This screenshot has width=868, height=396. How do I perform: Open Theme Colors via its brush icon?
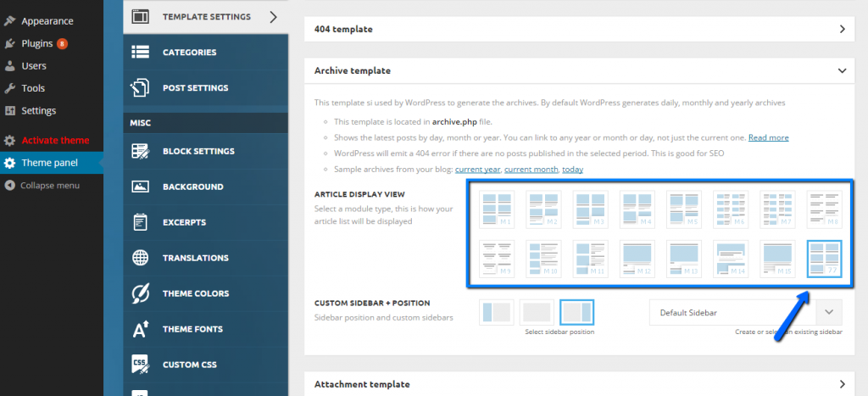[x=141, y=293]
